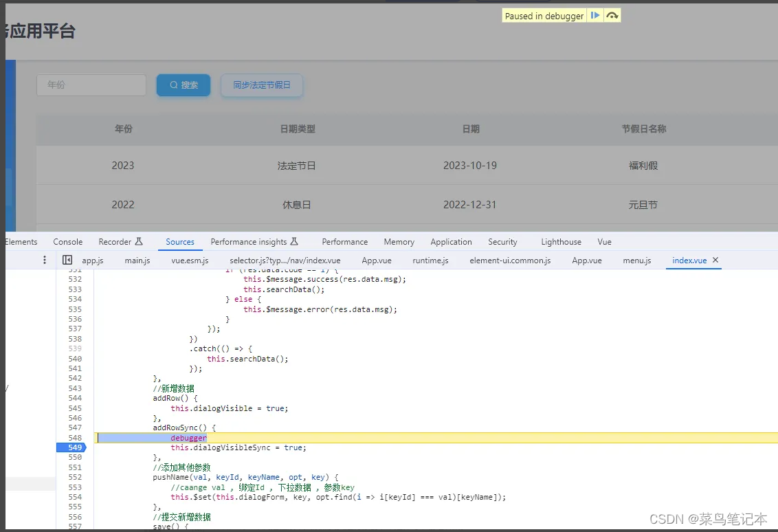Open the Performance panel tab
778x532 pixels.
[345, 242]
